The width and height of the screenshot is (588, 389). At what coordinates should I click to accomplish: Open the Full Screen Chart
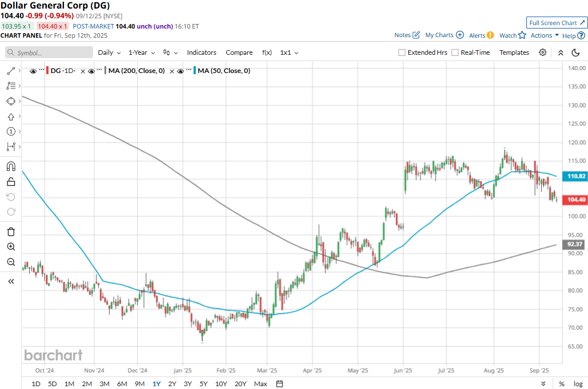pos(557,23)
